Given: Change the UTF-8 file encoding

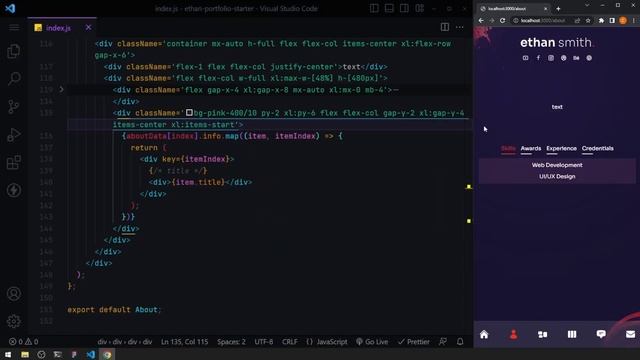Looking at the screenshot, I should (x=264, y=342).
